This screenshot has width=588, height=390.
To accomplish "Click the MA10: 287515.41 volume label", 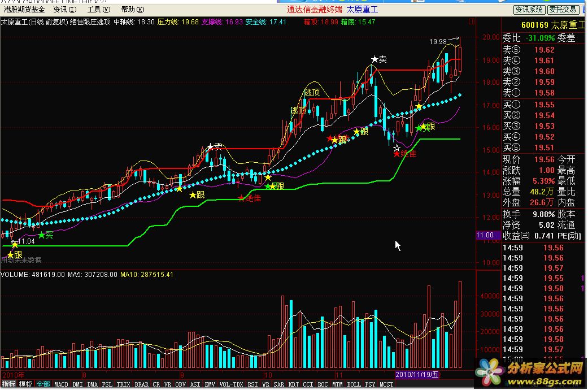I will coord(147,275).
